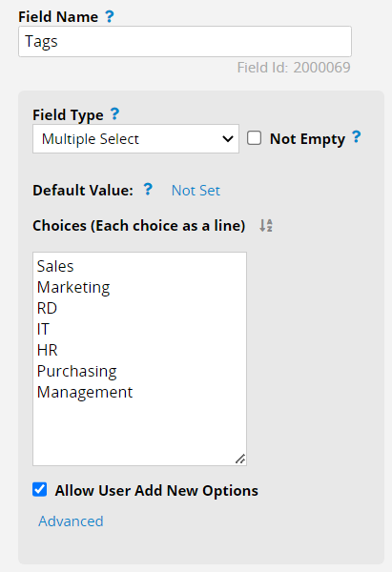Image resolution: width=392 pixels, height=572 pixels.
Task: Enable the Not Empty checkbox
Action: pyautogui.click(x=254, y=138)
